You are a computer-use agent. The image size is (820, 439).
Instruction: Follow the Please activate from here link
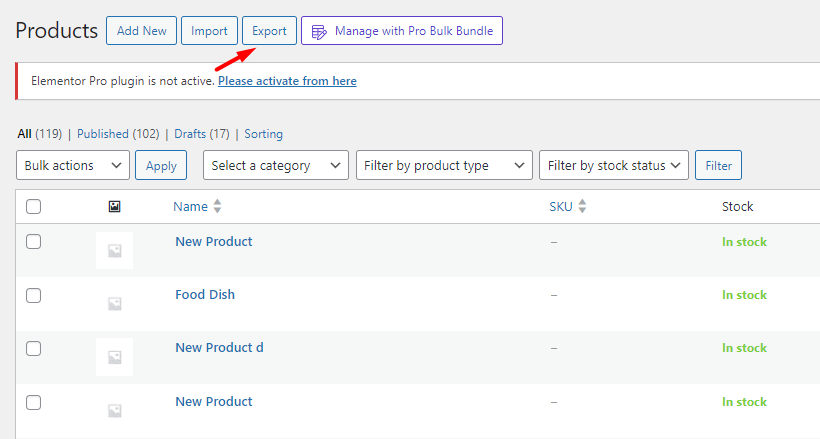[287, 81]
